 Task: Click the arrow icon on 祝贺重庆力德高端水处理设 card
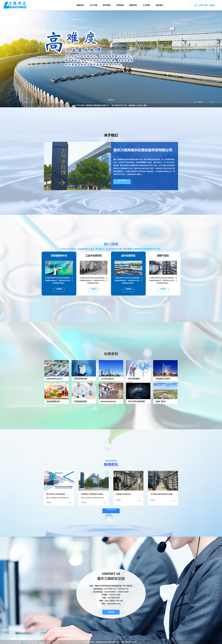104,503
